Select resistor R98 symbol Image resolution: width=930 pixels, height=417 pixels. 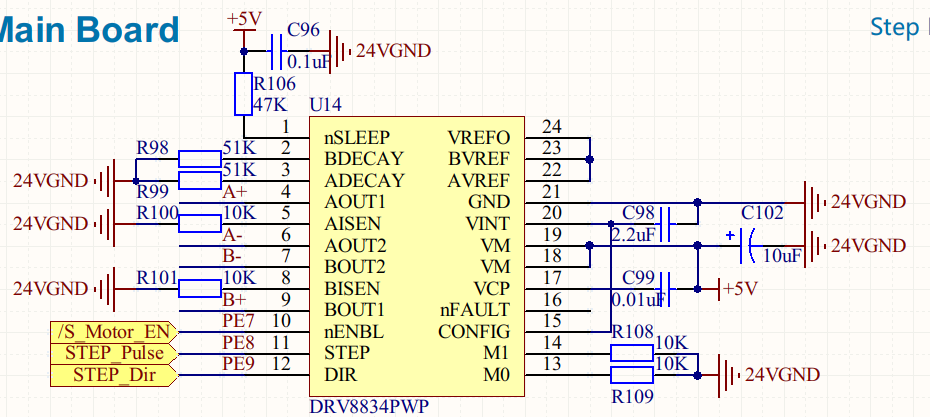200,158
